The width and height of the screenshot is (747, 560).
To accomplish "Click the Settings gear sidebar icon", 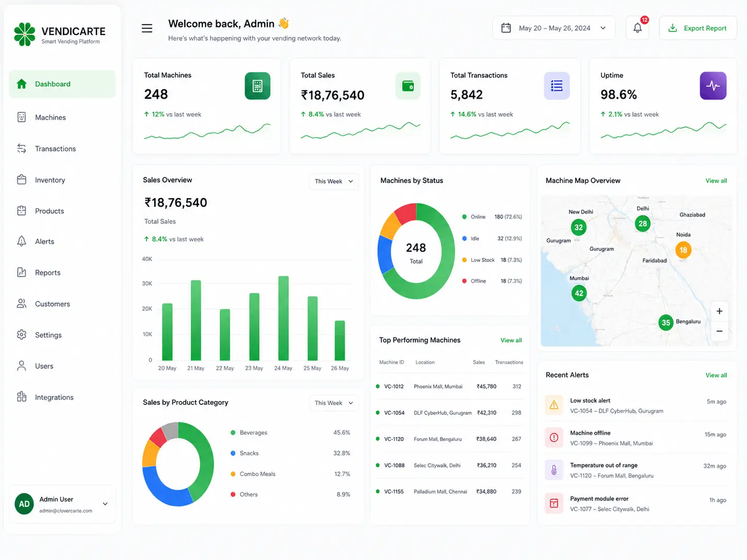I will coord(22,335).
